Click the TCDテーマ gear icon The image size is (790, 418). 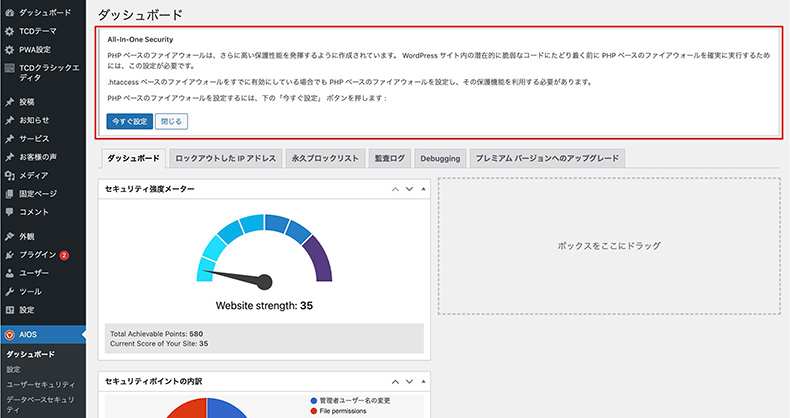(x=10, y=31)
